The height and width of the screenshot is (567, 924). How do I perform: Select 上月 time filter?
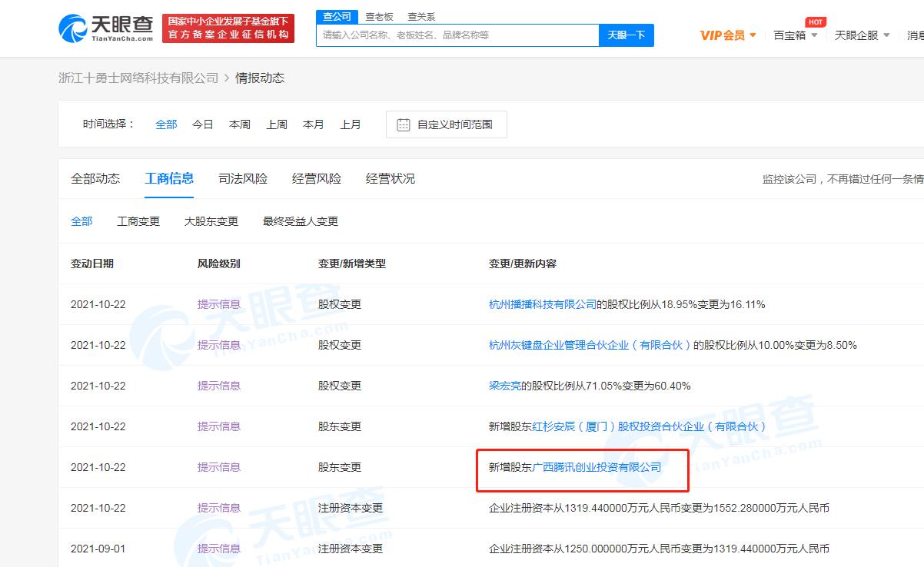pos(351,124)
